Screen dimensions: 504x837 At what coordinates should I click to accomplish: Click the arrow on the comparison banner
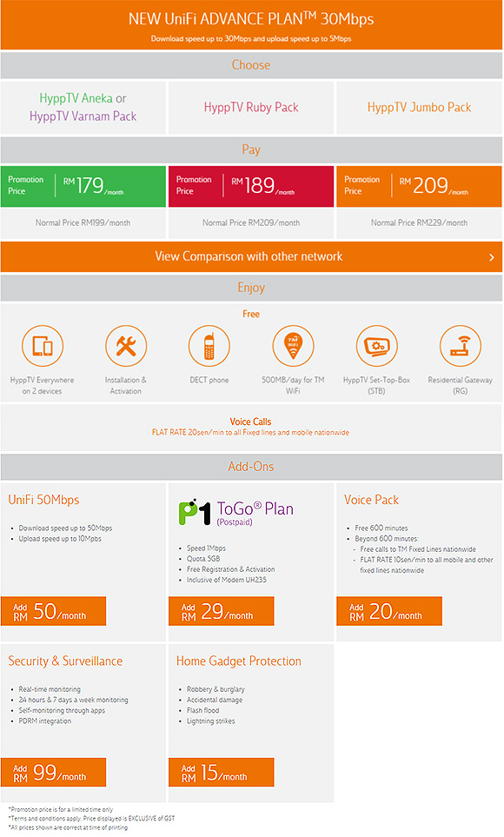coord(488,257)
